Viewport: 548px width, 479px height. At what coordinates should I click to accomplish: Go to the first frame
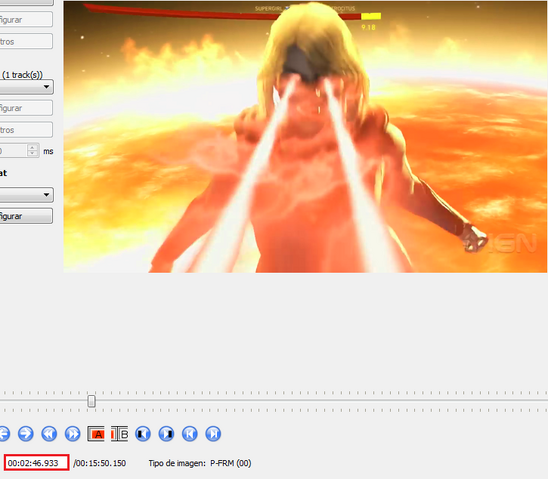pyautogui.click(x=189, y=434)
